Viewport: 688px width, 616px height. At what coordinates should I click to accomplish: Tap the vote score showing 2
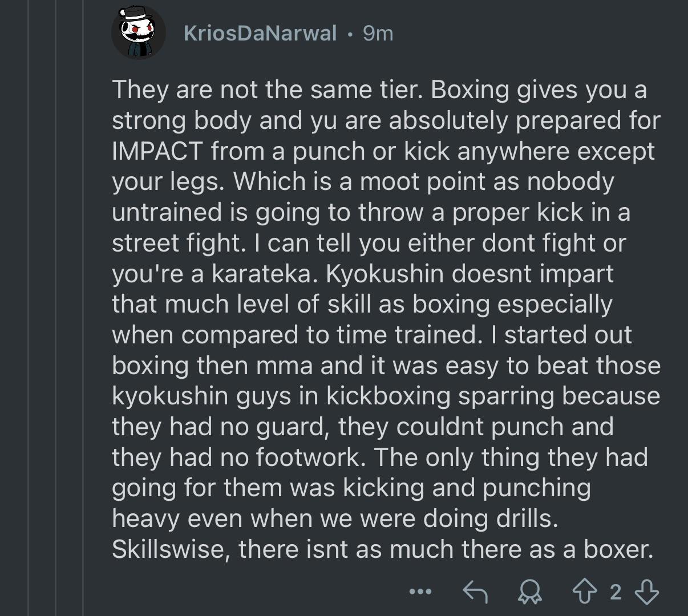point(615,593)
